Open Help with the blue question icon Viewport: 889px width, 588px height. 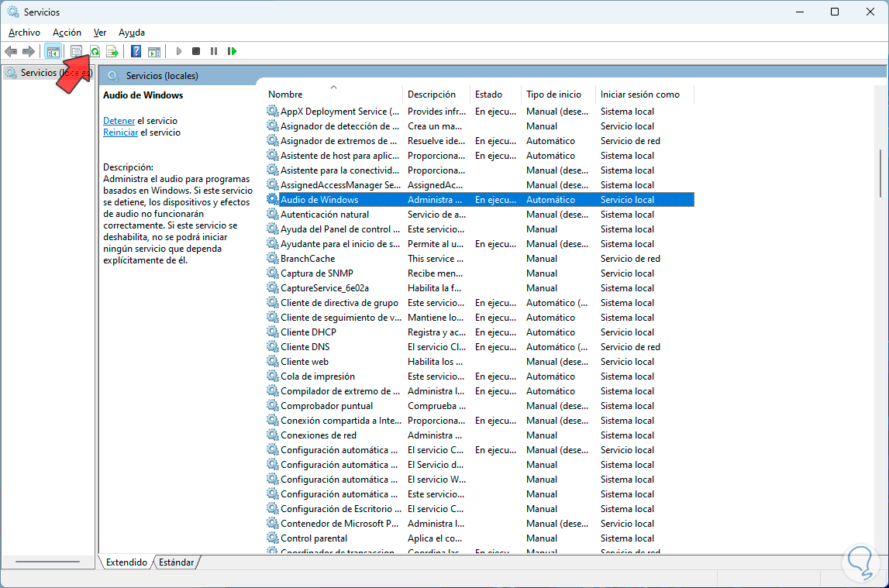tap(136, 52)
